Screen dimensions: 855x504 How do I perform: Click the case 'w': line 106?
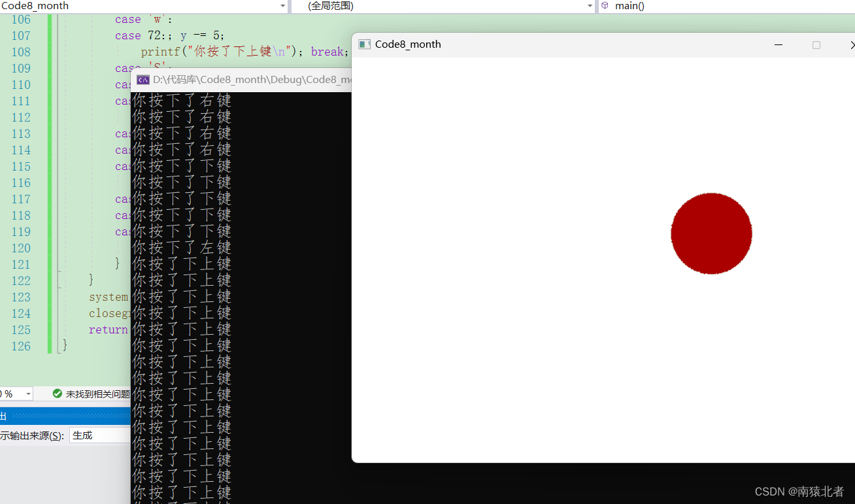click(144, 19)
